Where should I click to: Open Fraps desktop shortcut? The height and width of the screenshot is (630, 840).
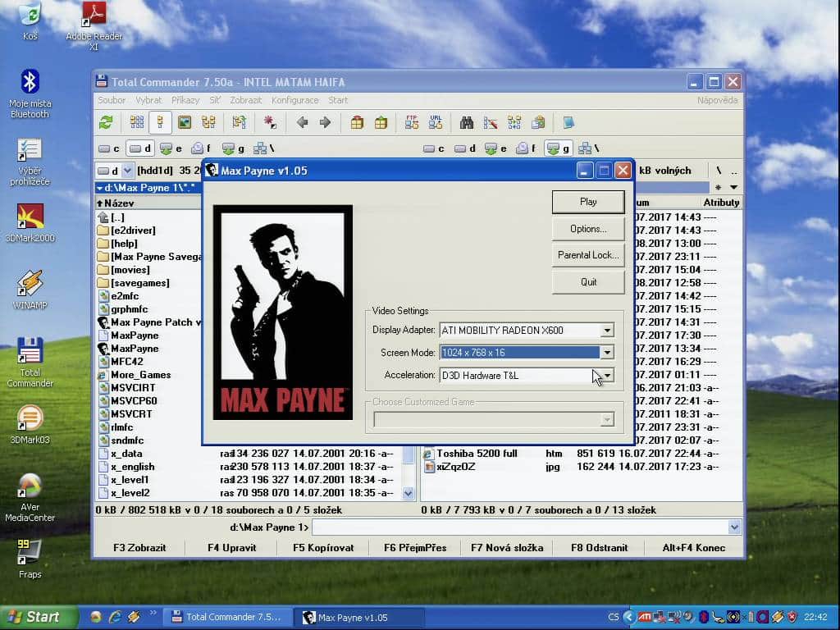coord(30,559)
